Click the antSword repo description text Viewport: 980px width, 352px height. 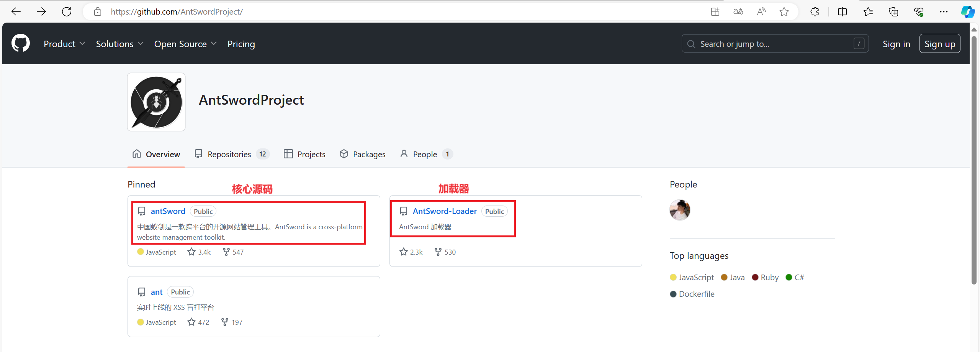tap(250, 232)
